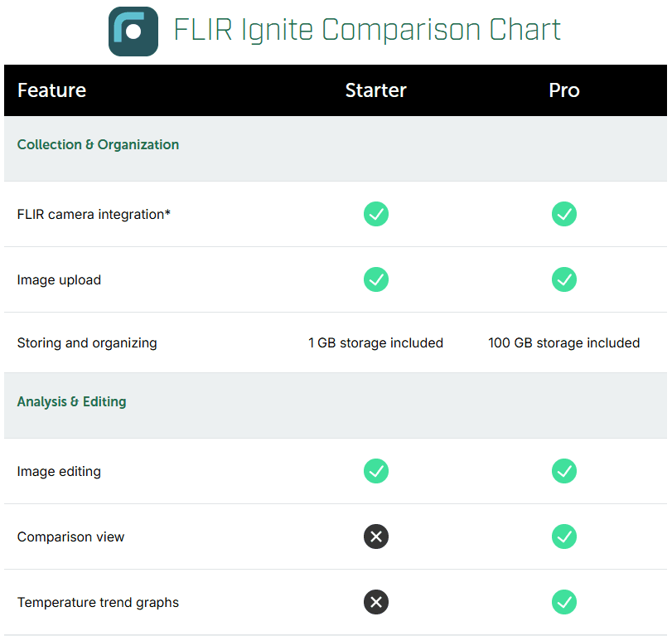Image resolution: width=672 pixels, height=636 pixels.
Task: Click the 1 GB storage included text
Action: [376, 342]
